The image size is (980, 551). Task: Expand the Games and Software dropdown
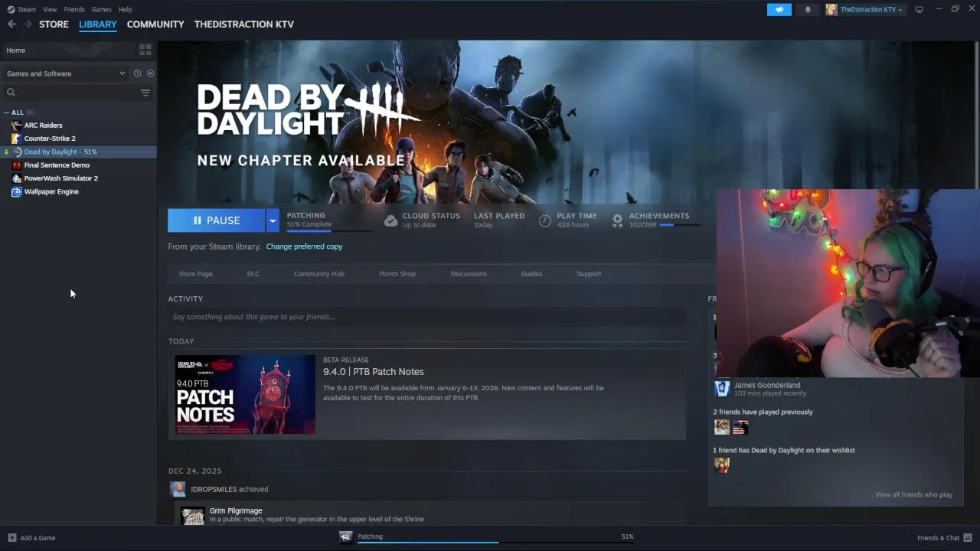(66, 73)
